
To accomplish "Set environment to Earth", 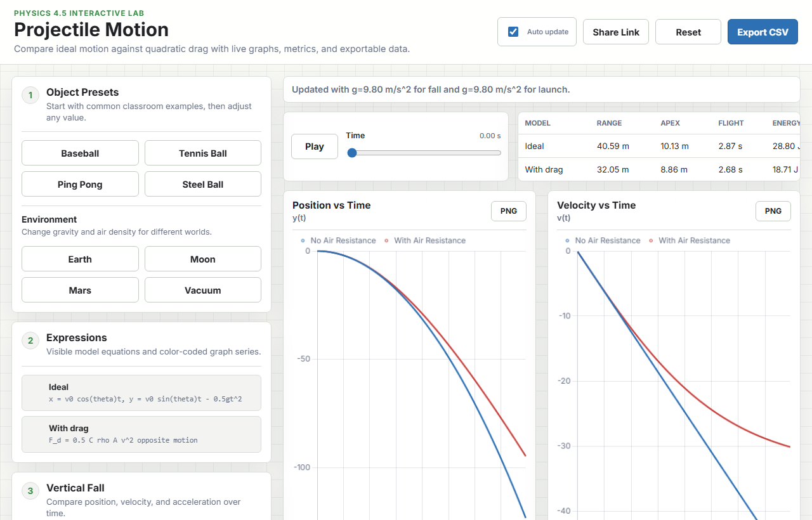I will [80, 259].
